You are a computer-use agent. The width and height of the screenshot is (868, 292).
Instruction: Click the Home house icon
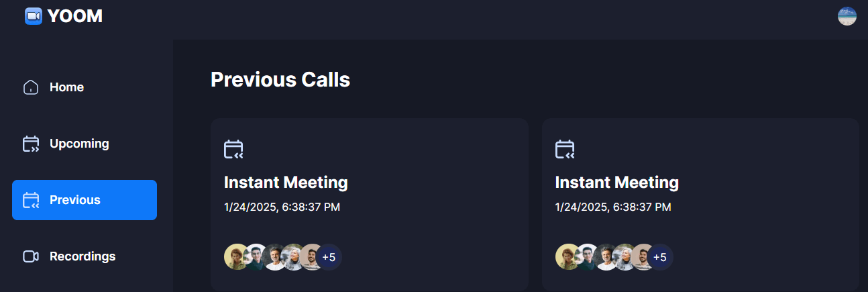pyautogui.click(x=31, y=87)
